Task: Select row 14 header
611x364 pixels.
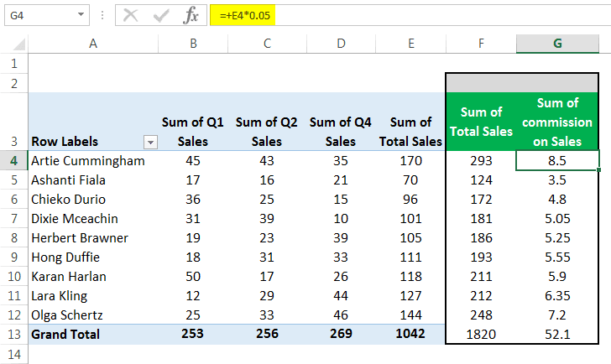Action: [x=14, y=354]
